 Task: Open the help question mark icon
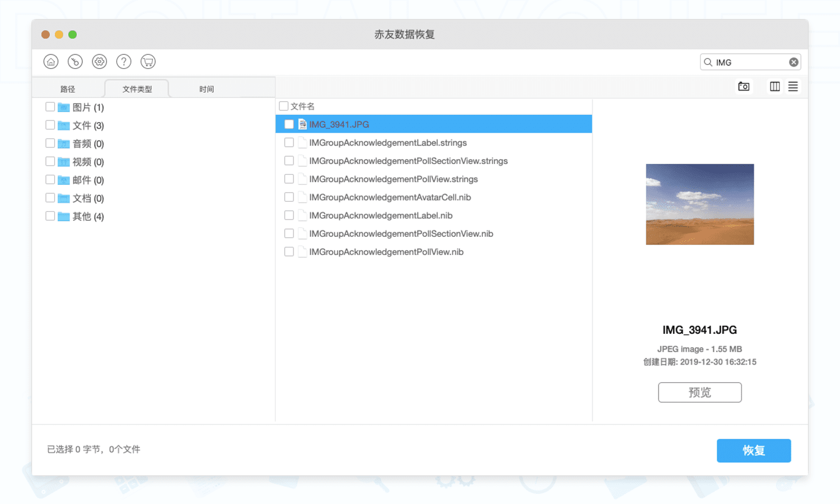tap(124, 62)
